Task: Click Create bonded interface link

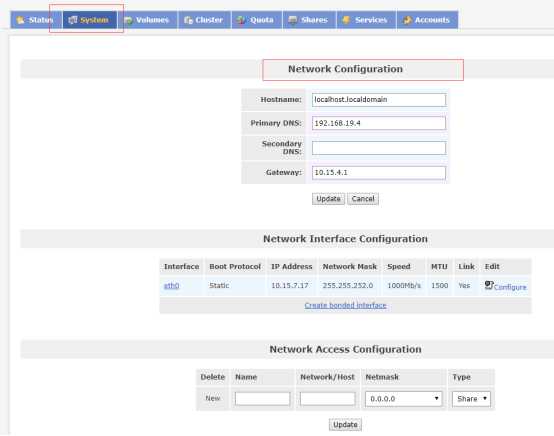Action: (345, 305)
